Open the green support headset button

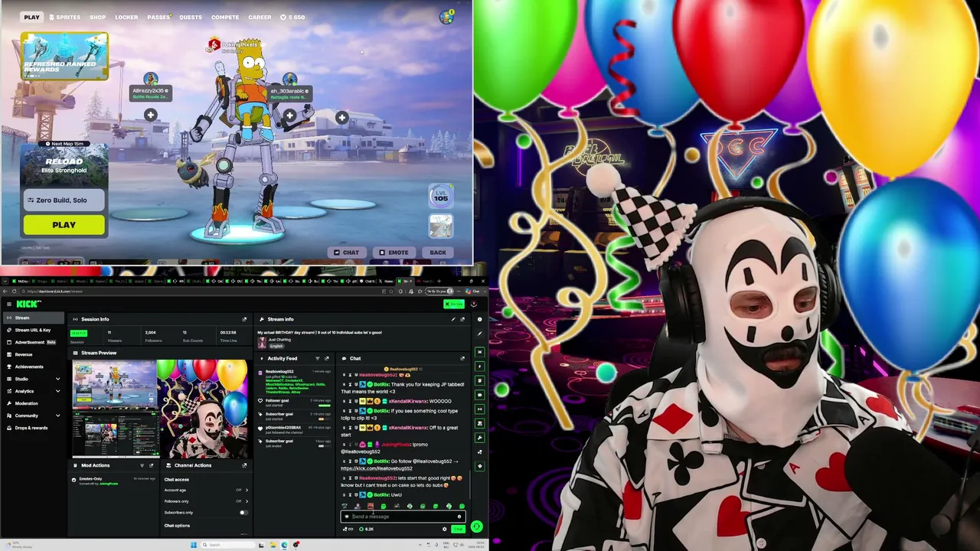[476, 527]
